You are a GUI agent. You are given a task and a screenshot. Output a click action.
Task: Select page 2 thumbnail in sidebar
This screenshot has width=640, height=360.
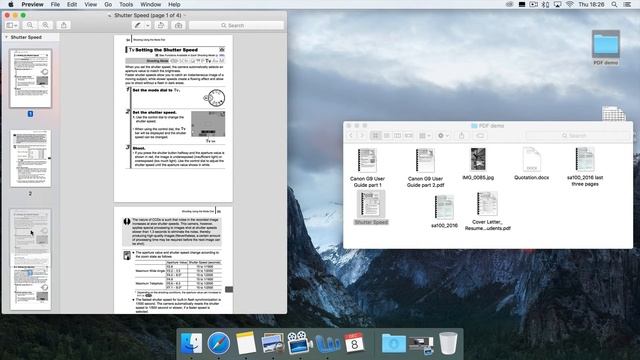click(31, 158)
